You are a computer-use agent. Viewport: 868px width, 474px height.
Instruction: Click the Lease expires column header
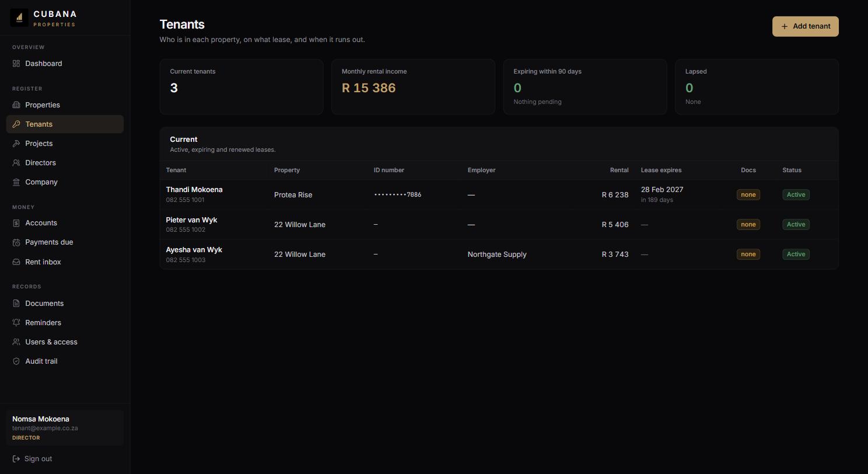[661, 170]
